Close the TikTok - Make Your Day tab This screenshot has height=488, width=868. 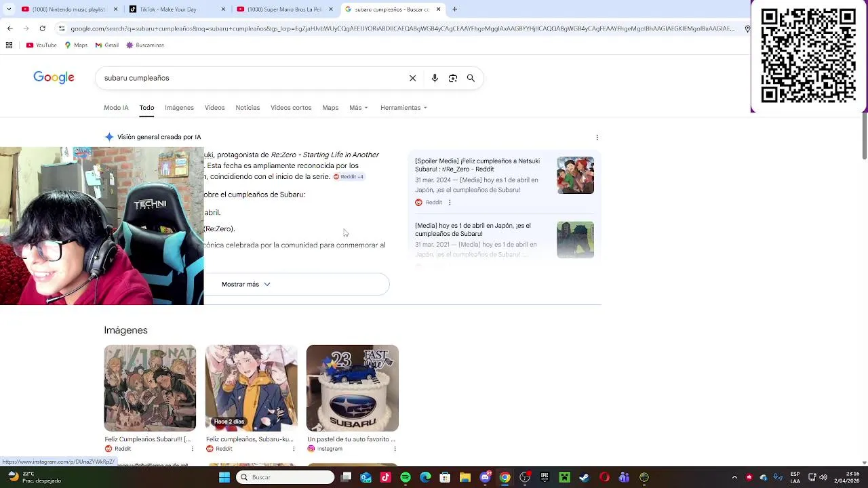point(223,9)
